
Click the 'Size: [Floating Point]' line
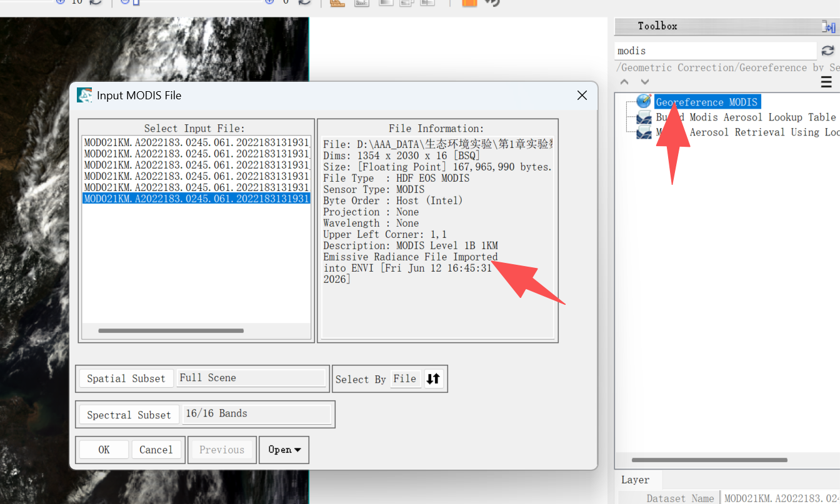[437, 167]
